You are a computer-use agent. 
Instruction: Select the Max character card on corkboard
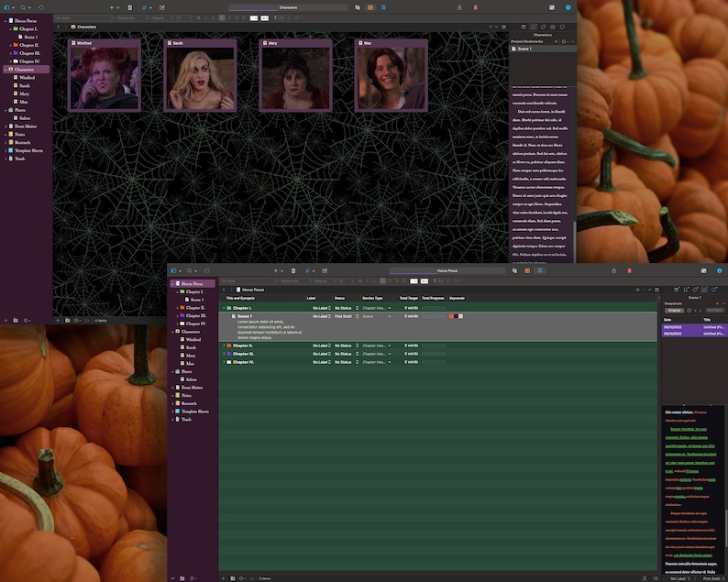[391, 76]
